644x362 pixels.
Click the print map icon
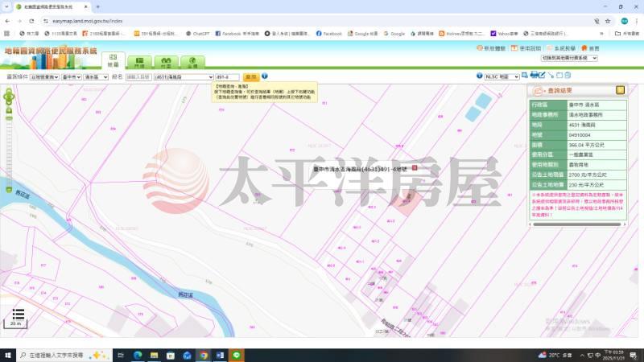click(535, 76)
